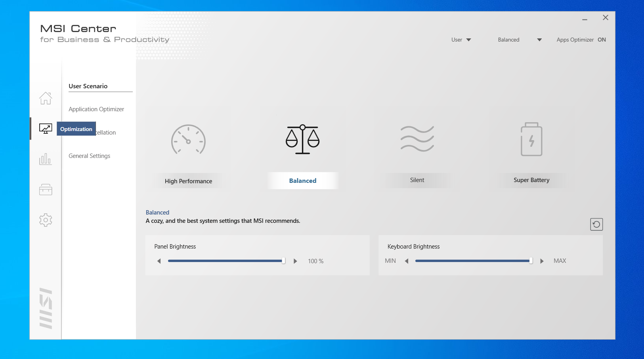
Task: Select the Super Battery icon
Action: click(531, 139)
